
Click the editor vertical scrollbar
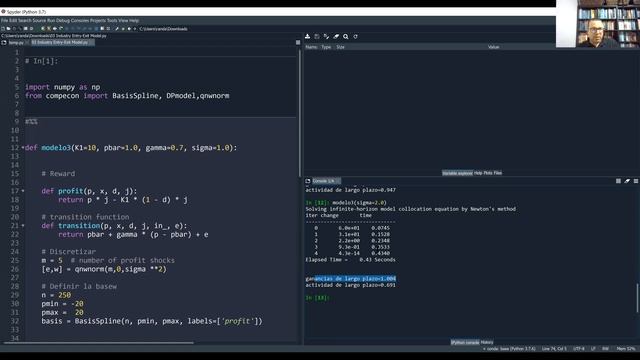point(300,112)
